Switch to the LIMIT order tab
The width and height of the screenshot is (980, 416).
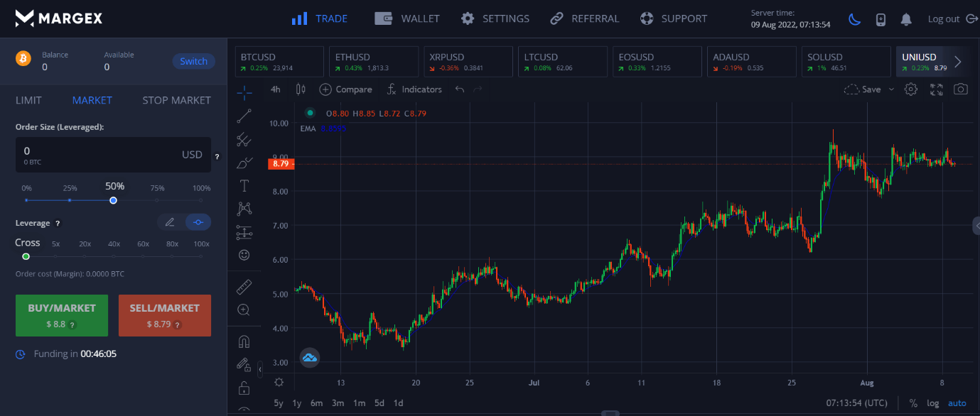[x=28, y=100]
